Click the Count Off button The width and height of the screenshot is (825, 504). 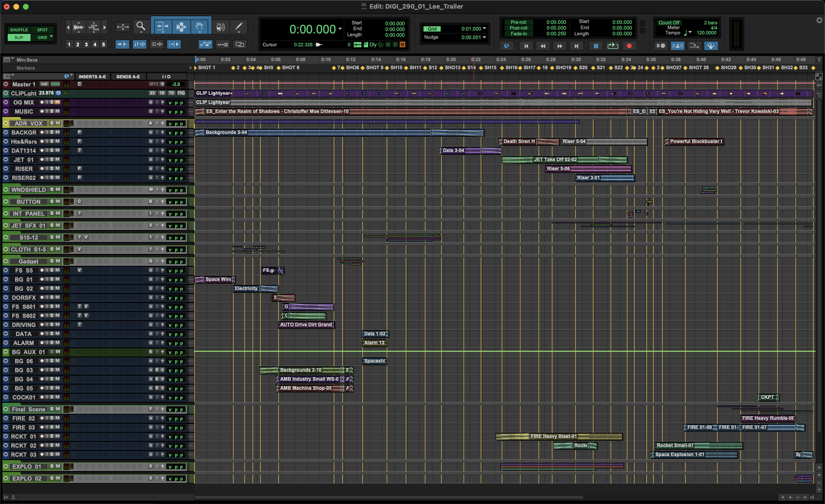click(669, 23)
